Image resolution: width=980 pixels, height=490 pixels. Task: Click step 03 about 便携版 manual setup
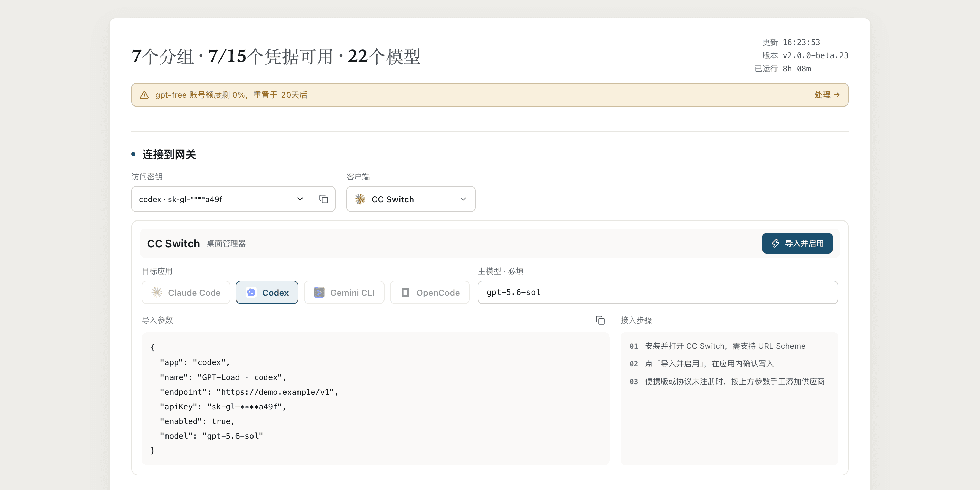click(x=727, y=381)
